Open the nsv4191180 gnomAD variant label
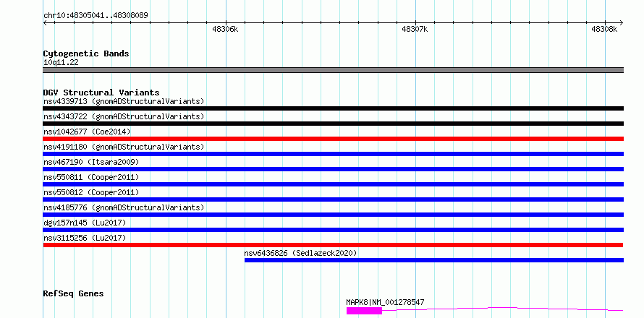The width and height of the screenshot is (644, 318). coord(124,147)
